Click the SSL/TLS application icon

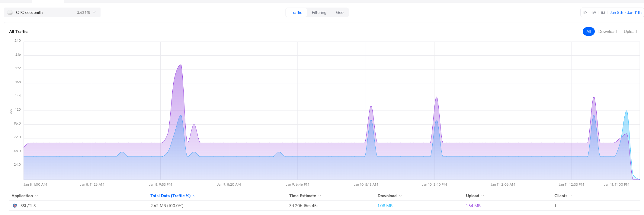[x=15, y=206]
